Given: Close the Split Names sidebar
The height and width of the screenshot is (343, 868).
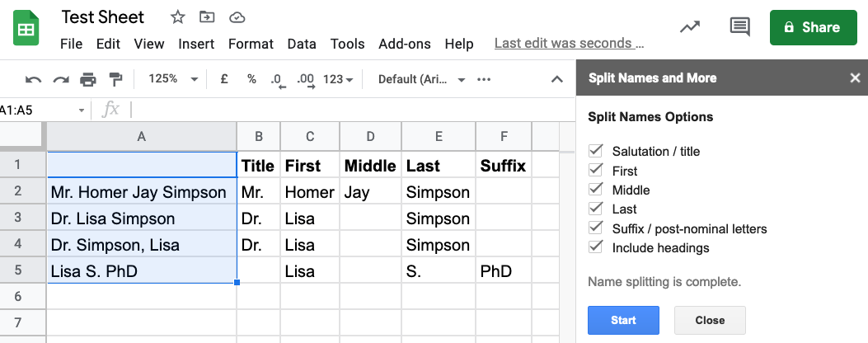Looking at the screenshot, I should (x=856, y=78).
